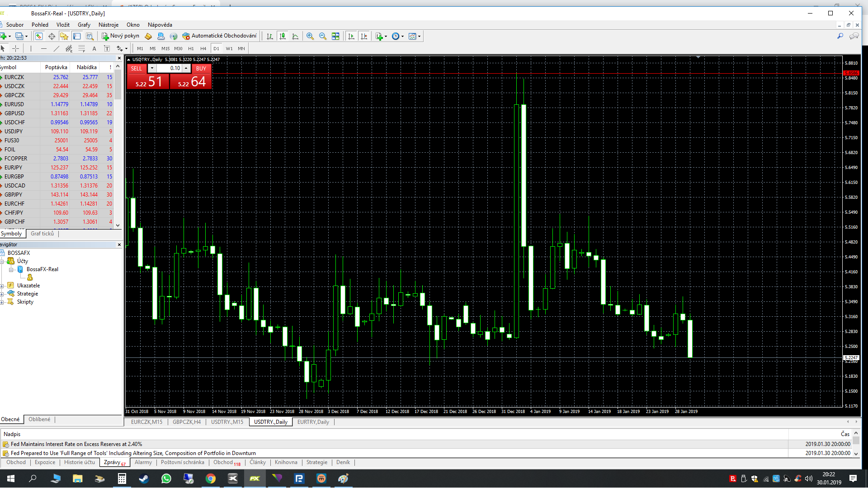Switch chart to line chart type
The height and width of the screenshot is (488, 868).
pos(295,36)
